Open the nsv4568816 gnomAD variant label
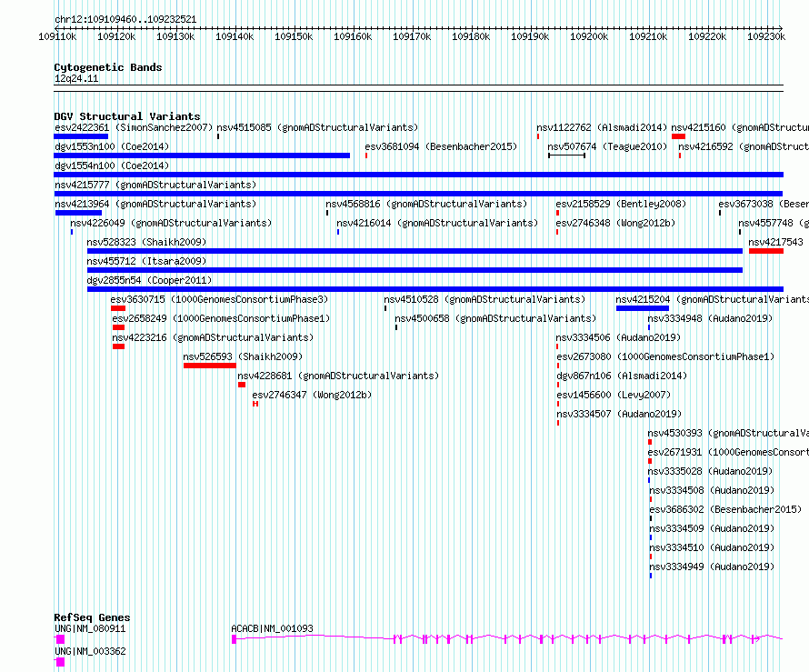809x672 pixels. pos(426,204)
